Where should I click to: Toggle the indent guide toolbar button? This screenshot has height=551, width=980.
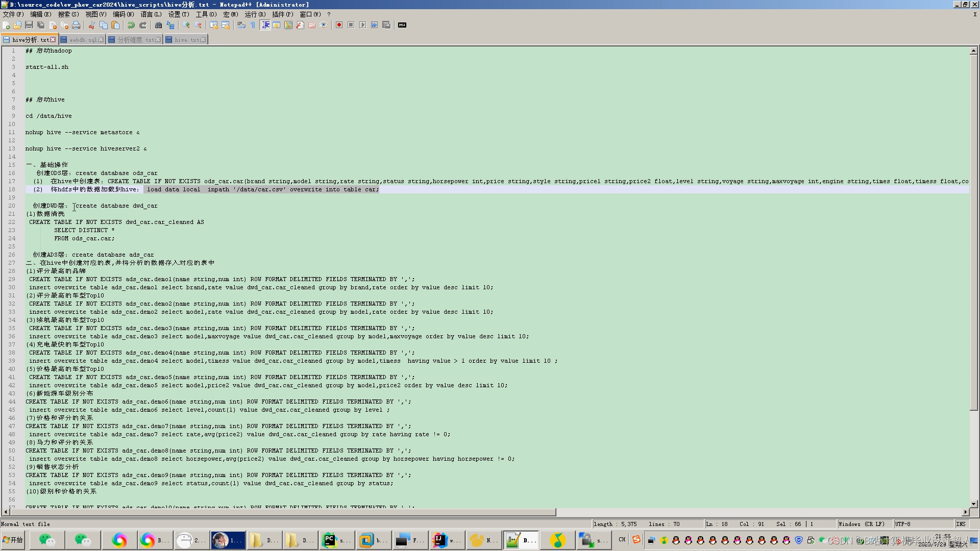click(x=265, y=25)
